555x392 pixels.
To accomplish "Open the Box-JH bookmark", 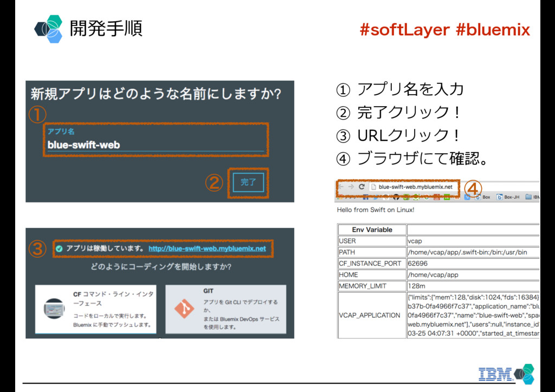I will (x=508, y=197).
